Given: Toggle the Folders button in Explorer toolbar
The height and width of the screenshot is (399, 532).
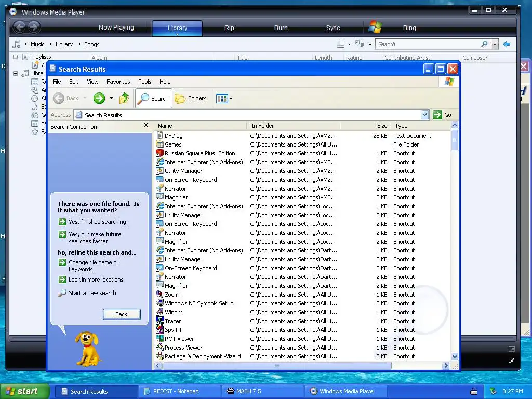Looking at the screenshot, I should click(x=191, y=98).
